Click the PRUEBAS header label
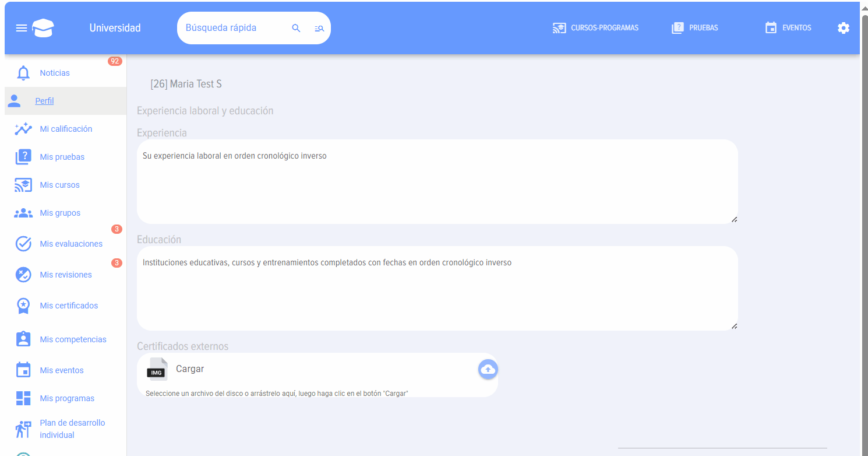Viewport: 868px width, 456px height. 703,28
